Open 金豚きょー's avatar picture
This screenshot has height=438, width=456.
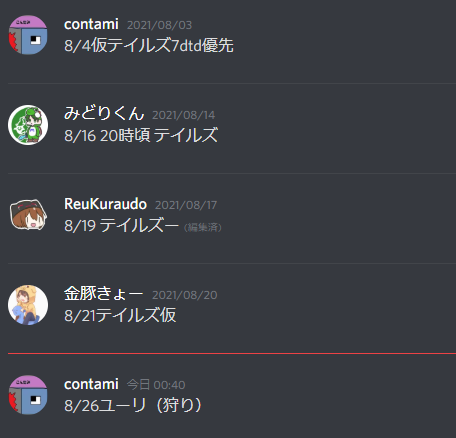[28, 305]
